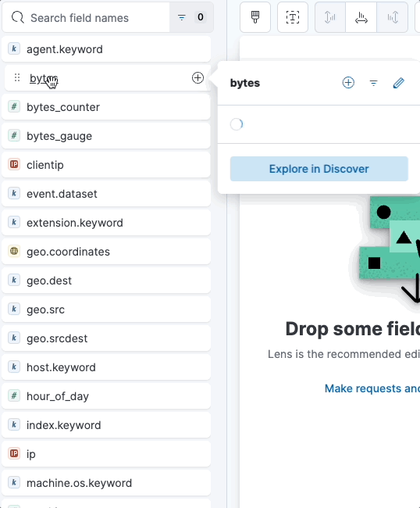
Task: Click Explore in Discover button
Action: pyautogui.click(x=319, y=169)
